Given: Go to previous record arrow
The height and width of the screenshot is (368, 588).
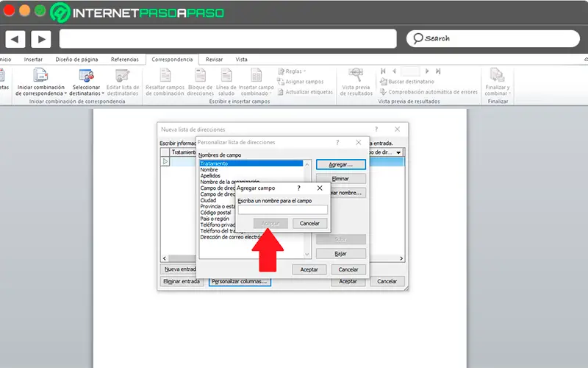Looking at the screenshot, I should tap(394, 71).
